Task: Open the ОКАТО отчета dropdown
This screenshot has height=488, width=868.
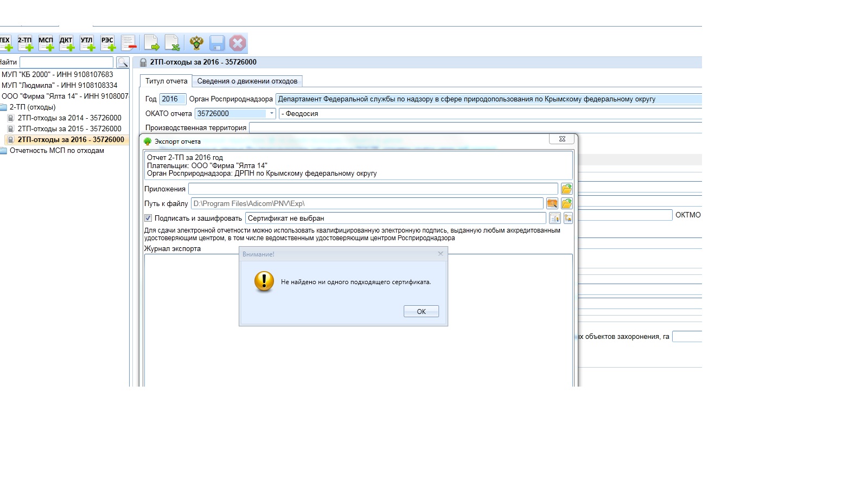Action: [271, 113]
